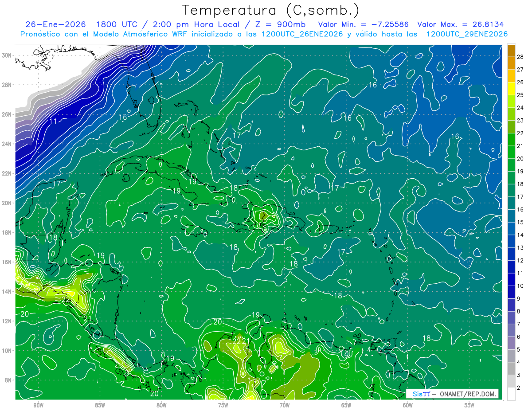The height and width of the screenshot is (411, 532).
Task: Click the valid-until time "1200UTC_29ENE2026"
Action: [x=467, y=34]
